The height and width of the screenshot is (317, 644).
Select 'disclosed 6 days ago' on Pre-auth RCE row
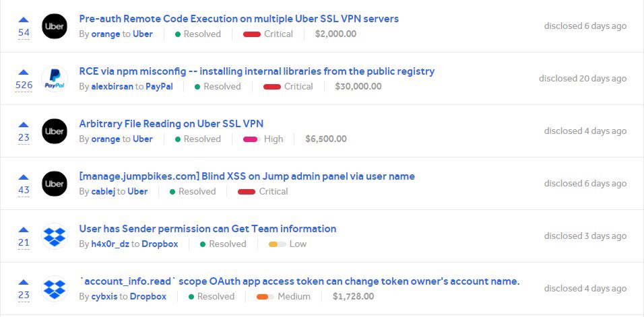click(585, 26)
